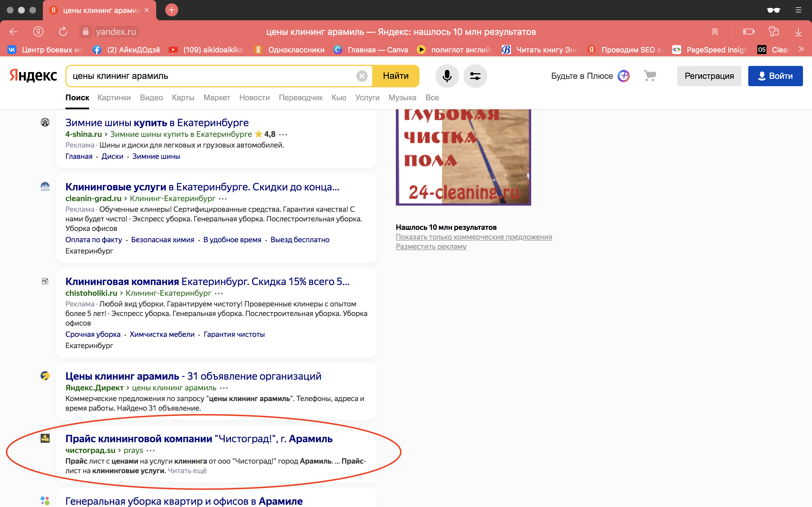This screenshot has height=507, width=812.
Task: Switch to the Маркет tab
Action: (x=217, y=97)
